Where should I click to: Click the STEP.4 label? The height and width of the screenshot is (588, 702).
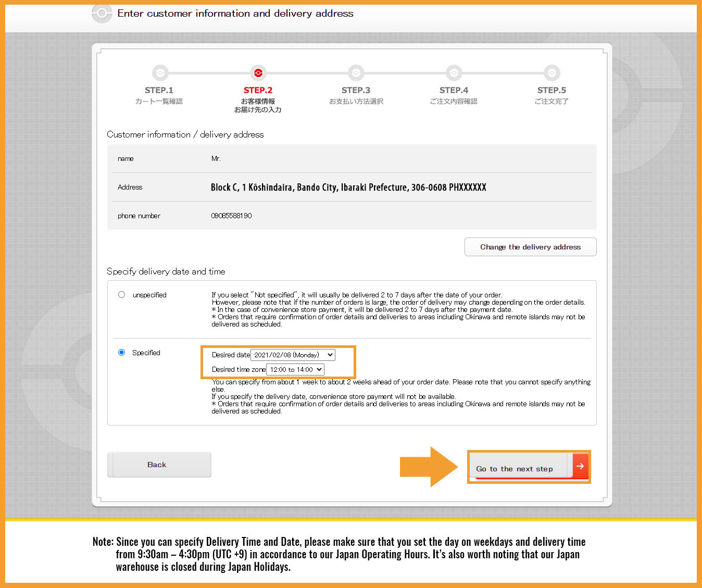point(454,90)
